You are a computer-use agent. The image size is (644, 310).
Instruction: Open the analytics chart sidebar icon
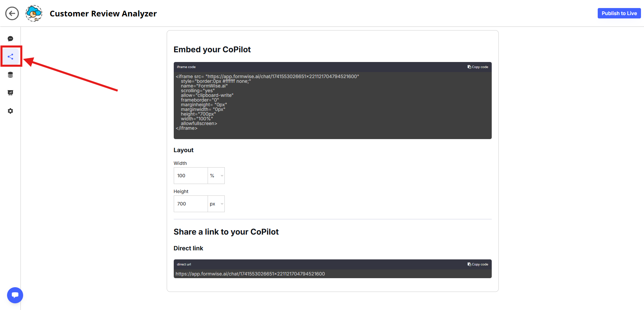pos(10,93)
